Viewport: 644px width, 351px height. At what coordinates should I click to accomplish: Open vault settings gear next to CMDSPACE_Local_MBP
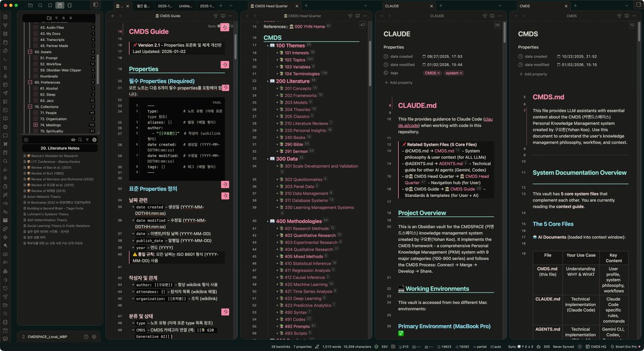[x=94, y=337]
